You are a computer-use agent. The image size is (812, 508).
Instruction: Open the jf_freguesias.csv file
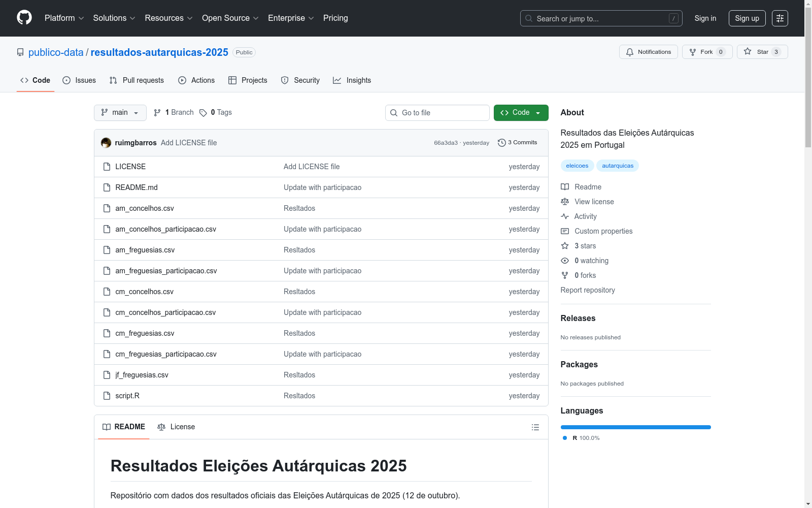(x=142, y=375)
